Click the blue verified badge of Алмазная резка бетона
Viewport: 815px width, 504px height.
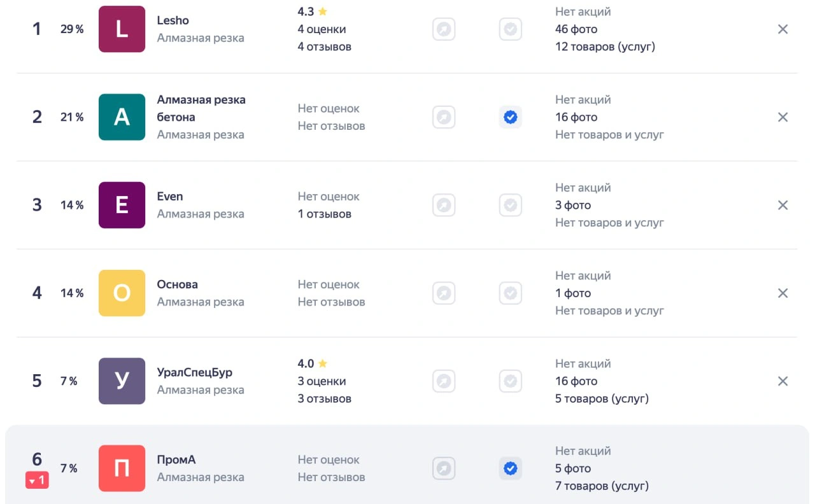510,117
